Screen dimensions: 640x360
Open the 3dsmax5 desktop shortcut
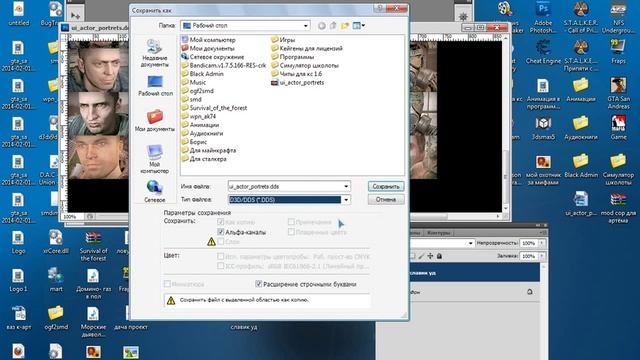click(543, 128)
